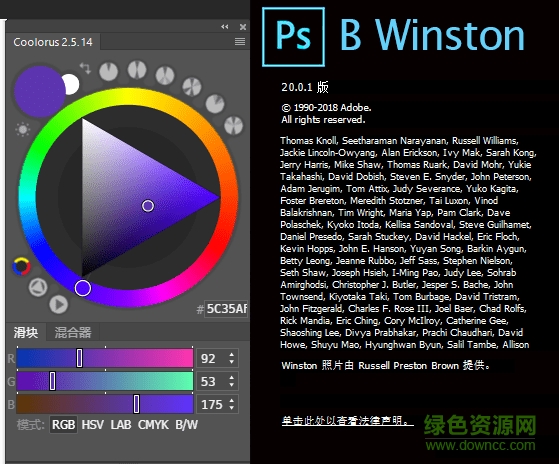The height and width of the screenshot is (464, 559).
Task: Select HSV slider mode
Action: pyautogui.click(x=93, y=425)
